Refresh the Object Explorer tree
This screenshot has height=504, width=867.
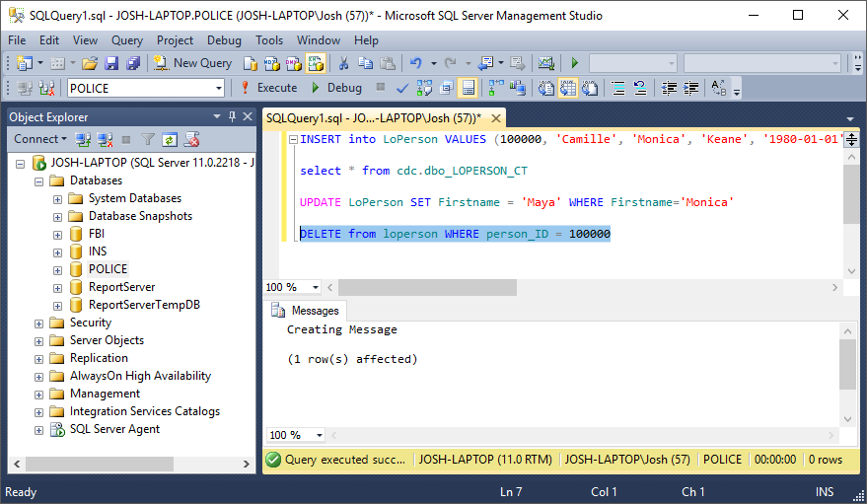(x=170, y=139)
